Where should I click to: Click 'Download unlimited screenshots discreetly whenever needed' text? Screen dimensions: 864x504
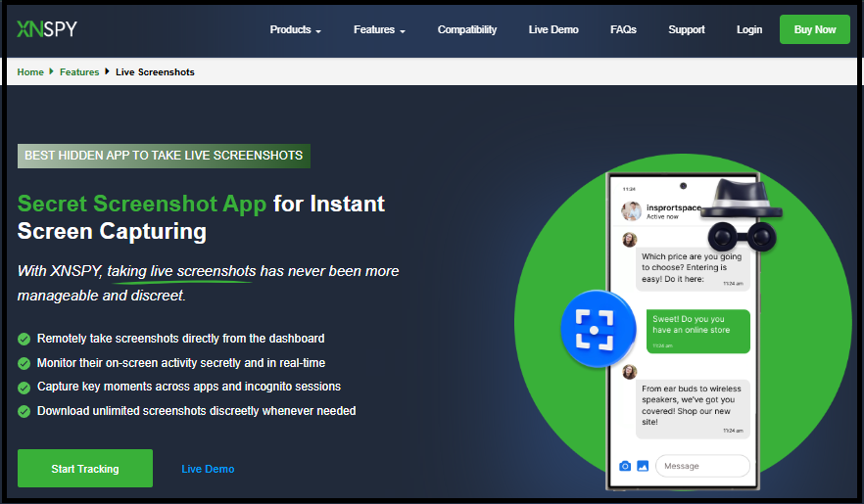[x=196, y=411]
